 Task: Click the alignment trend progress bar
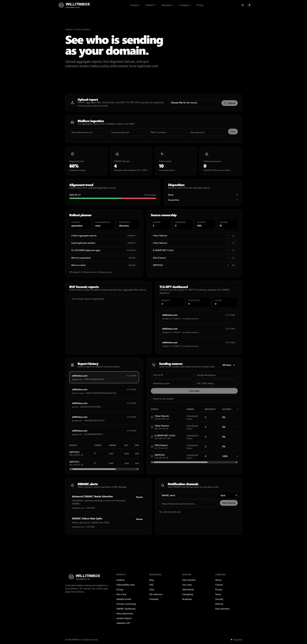tap(113, 198)
